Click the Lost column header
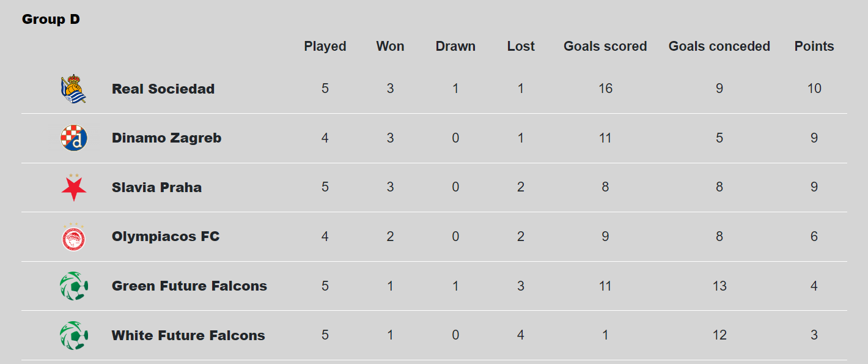The width and height of the screenshot is (868, 364). click(x=521, y=46)
